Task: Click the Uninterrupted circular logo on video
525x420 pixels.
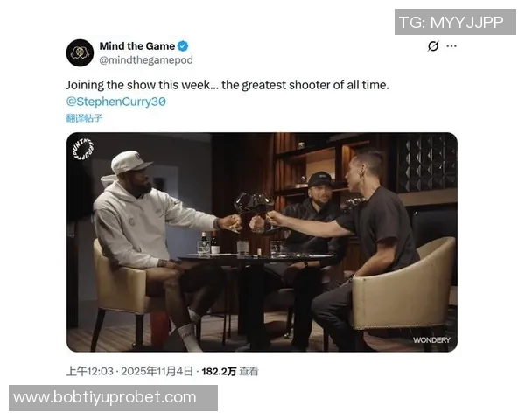Action: pos(83,149)
